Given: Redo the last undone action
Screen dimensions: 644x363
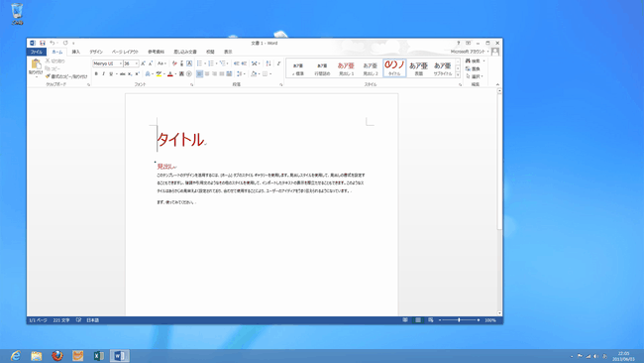Looking at the screenshot, I should [65, 43].
